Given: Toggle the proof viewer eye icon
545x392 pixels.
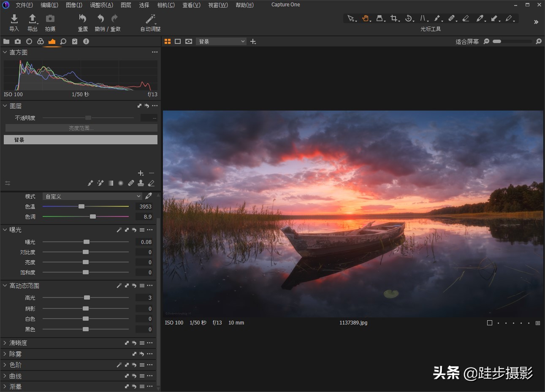Looking at the screenshot, I should click(188, 41).
